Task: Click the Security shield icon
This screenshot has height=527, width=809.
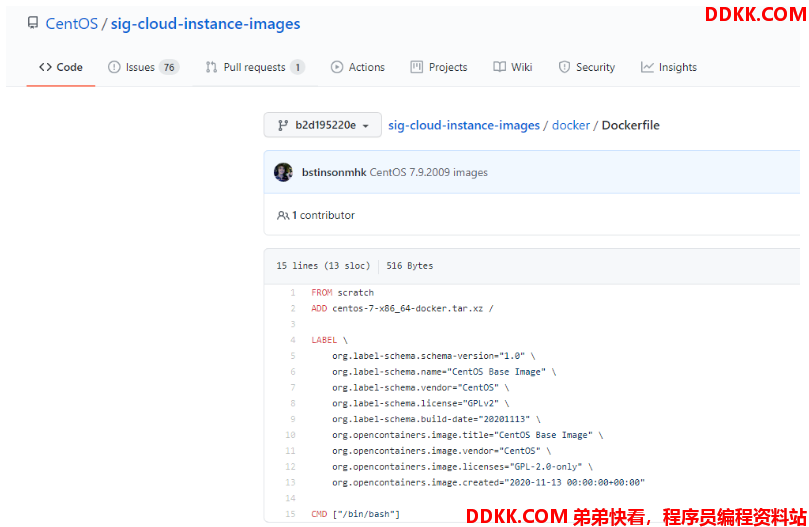Action: 564,67
